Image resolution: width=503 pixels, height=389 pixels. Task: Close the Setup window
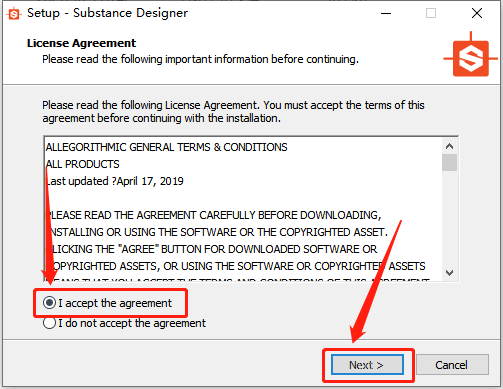coord(477,13)
